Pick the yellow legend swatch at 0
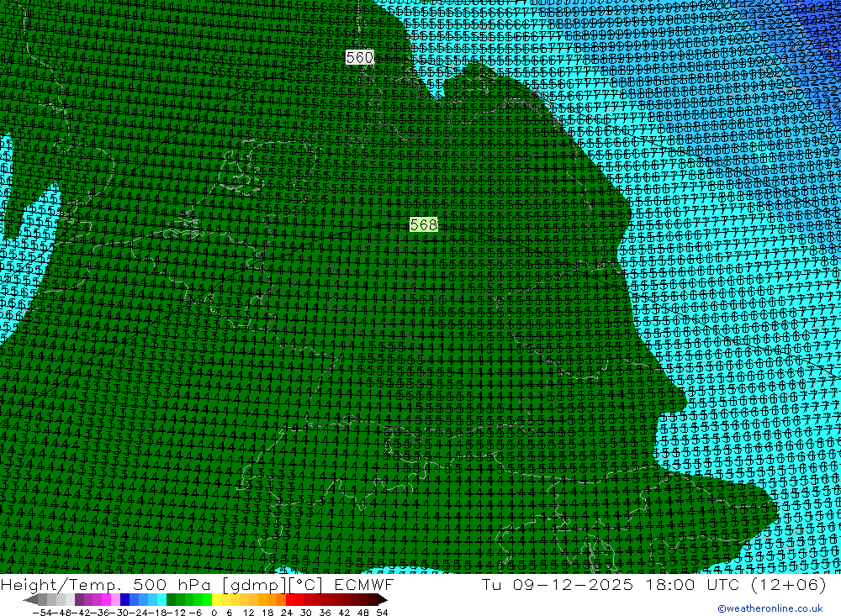Image resolution: width=841 pixels, height=616 pixels. click(x=217, y=599)
